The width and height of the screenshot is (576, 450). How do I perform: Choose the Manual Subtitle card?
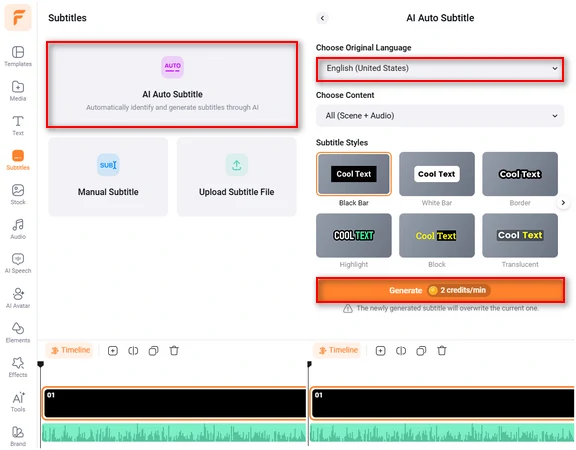[108, 177]
